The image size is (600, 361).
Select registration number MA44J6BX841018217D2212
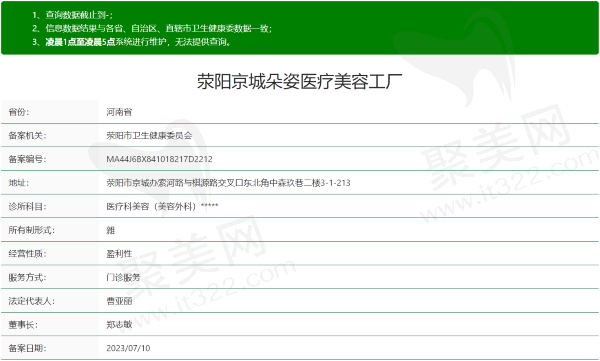159,159
